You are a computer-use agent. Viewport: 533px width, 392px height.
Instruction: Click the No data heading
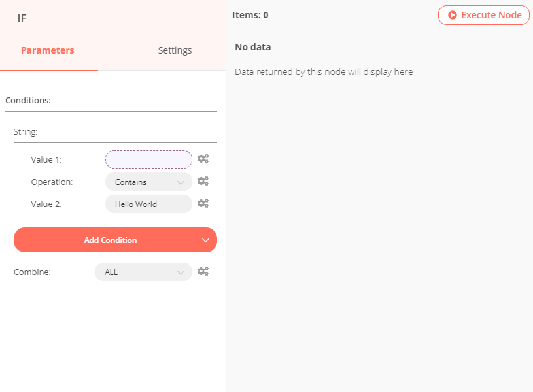click(x=252, y=47)
